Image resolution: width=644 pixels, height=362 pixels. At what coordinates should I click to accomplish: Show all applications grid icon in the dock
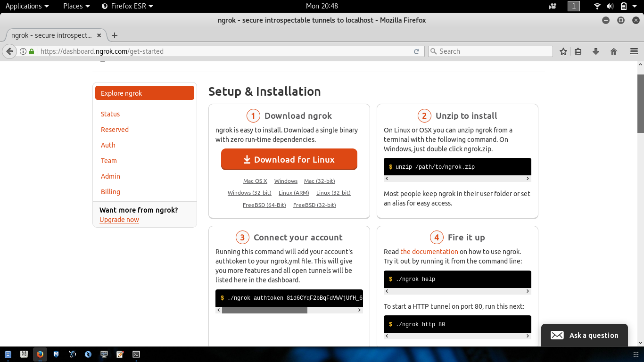(x=636, y=354)
